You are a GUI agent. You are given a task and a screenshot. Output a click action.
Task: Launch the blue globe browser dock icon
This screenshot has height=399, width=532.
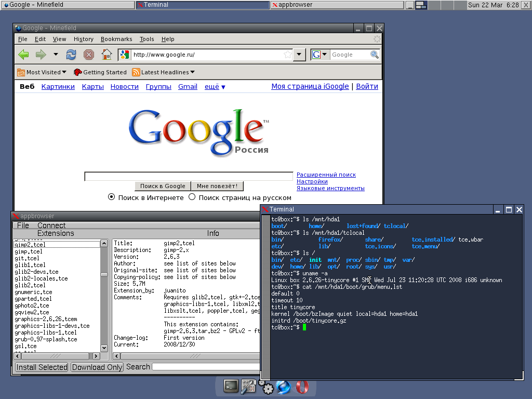coord(283,387)
